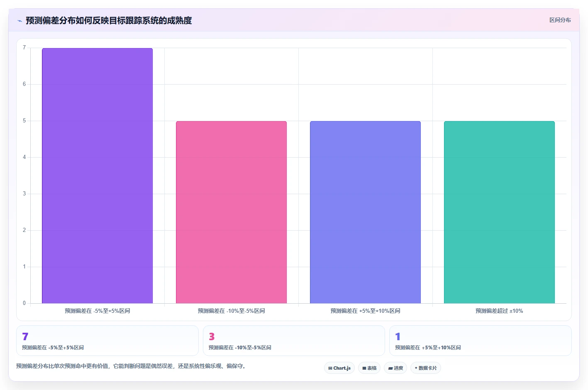
Task: Click the footer note starting 预测偏差分布比单次预测
Action: [x=132, y=366]
